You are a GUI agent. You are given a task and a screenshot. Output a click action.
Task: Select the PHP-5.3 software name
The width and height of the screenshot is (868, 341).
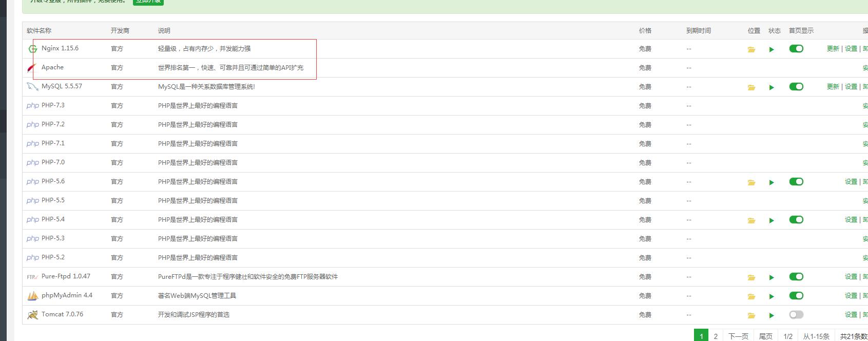coord(53,238)
